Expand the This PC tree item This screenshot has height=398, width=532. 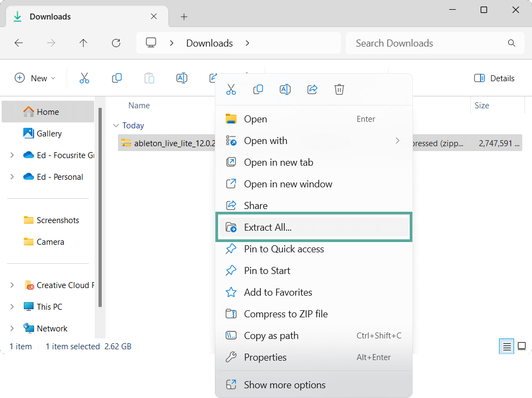12,306
